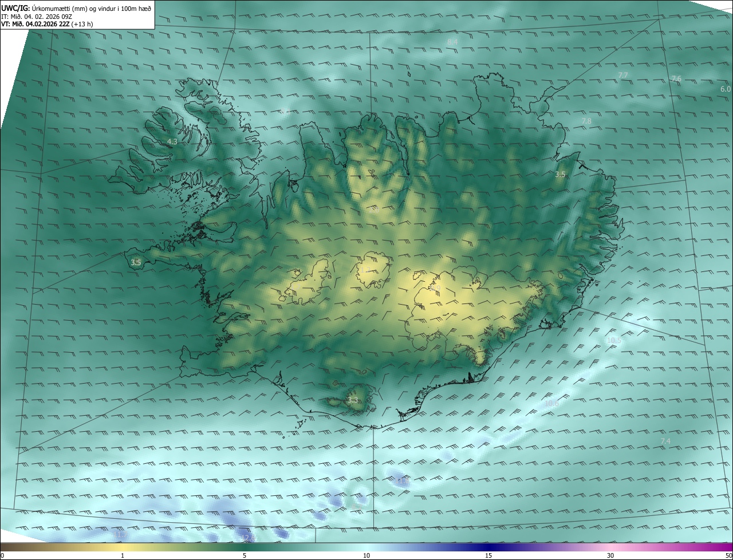Click the 4.3 label over the Westfjords
Image resolution: width=733 pixels, height=560 pixels.
coord(172,141)
